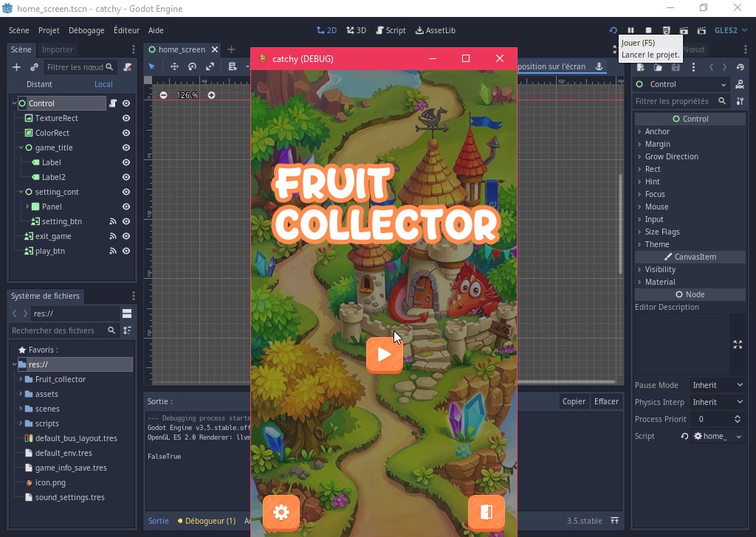Instance a scene in the tree
The width and height of the screenshot is (756, 537).
33,67
